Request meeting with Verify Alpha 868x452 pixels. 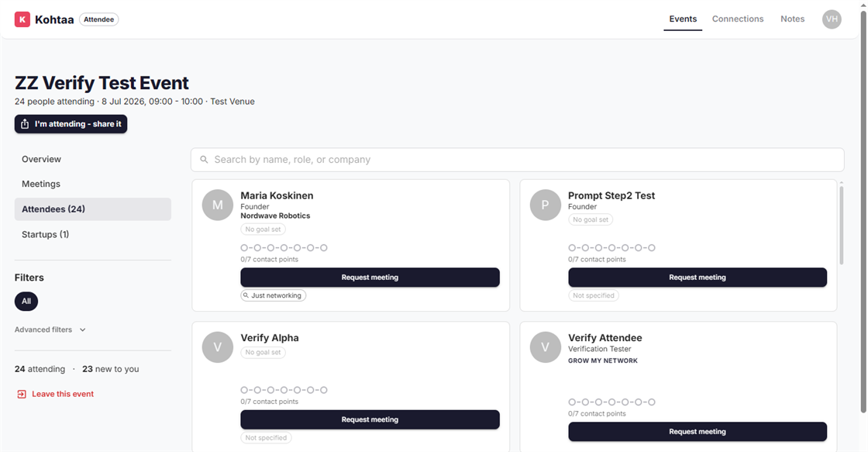pos(370,420)
